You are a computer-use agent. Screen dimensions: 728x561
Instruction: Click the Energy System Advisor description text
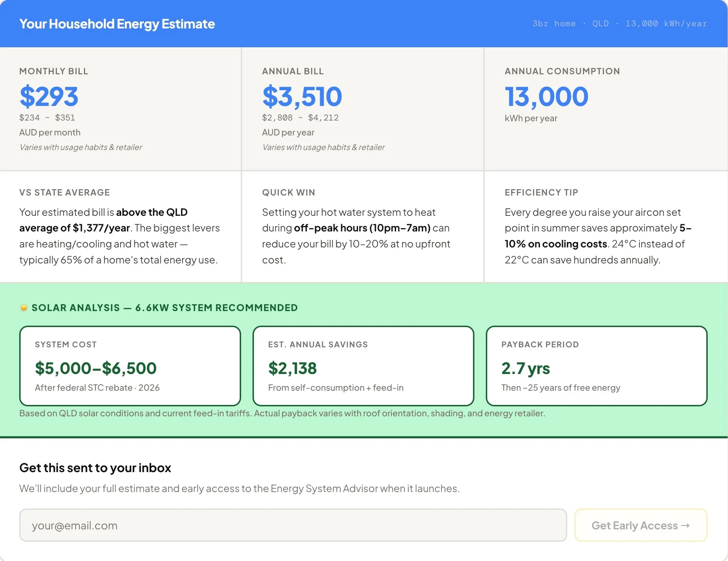239,488
